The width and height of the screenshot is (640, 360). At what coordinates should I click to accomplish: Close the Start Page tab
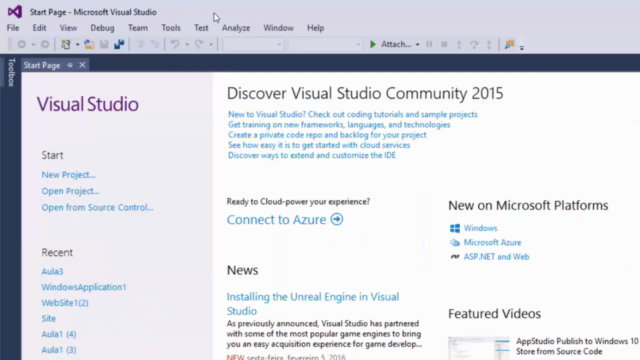(x=82, y=65)
